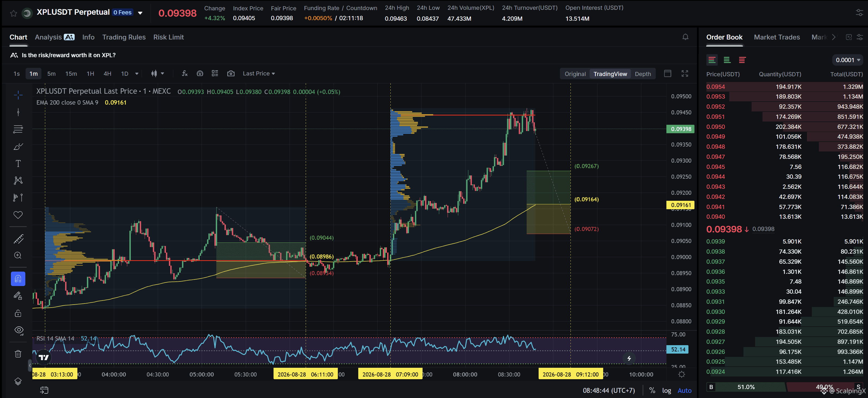
Task: Select the brush drawing tool
Action: [18, 146]
